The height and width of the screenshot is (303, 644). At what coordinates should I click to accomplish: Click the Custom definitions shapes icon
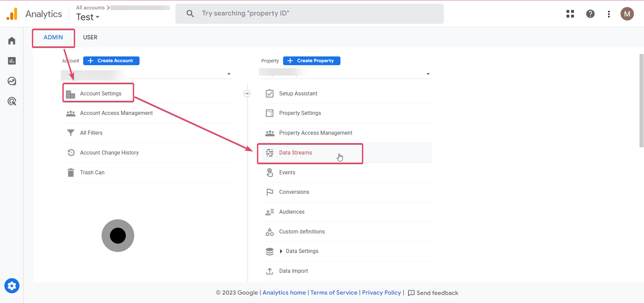point(270,232)
